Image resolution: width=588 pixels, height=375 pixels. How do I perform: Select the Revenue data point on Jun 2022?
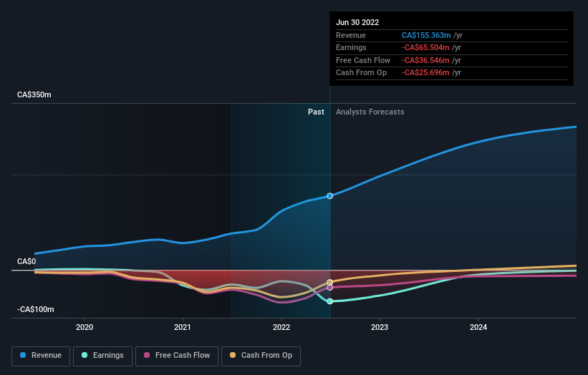click(x=329, y=196)
